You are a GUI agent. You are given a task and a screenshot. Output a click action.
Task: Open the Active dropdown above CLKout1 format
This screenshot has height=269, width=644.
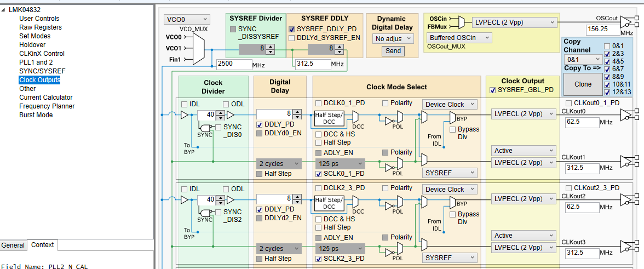pyautogui.click(x=524, y=151)
